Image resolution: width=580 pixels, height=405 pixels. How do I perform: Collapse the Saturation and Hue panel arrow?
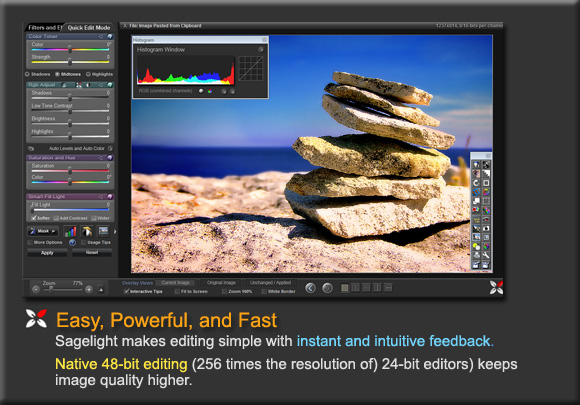tap(101, 158)
